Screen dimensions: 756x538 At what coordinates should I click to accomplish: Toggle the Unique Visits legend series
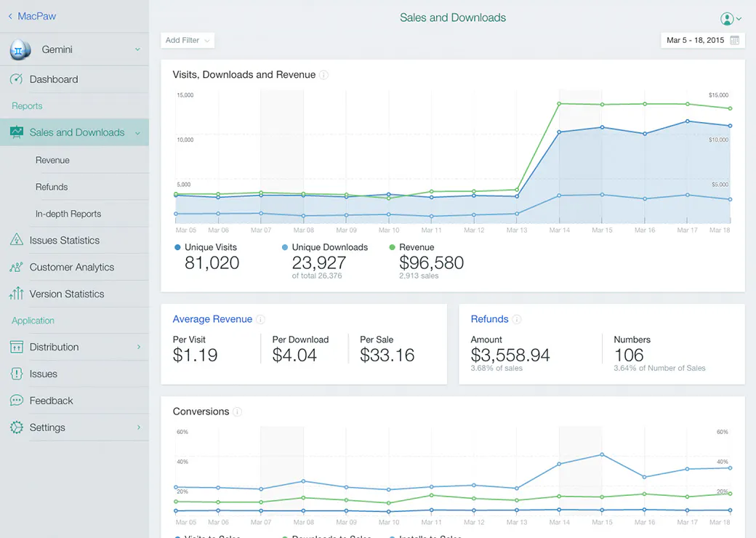click(x=206, y=247)
